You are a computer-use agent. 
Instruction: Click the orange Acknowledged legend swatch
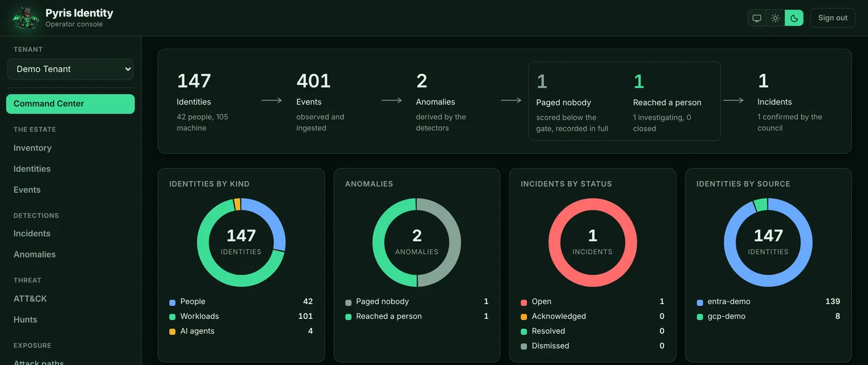click(524, 317)
